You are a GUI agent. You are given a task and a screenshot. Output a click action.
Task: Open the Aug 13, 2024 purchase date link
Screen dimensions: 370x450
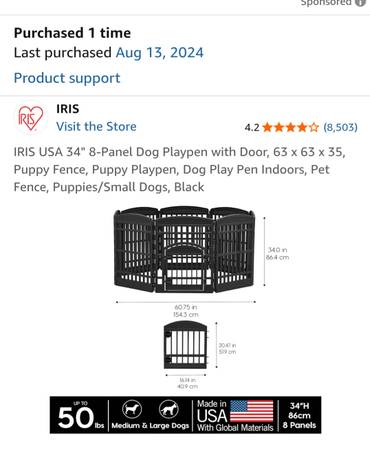[160, 53]
